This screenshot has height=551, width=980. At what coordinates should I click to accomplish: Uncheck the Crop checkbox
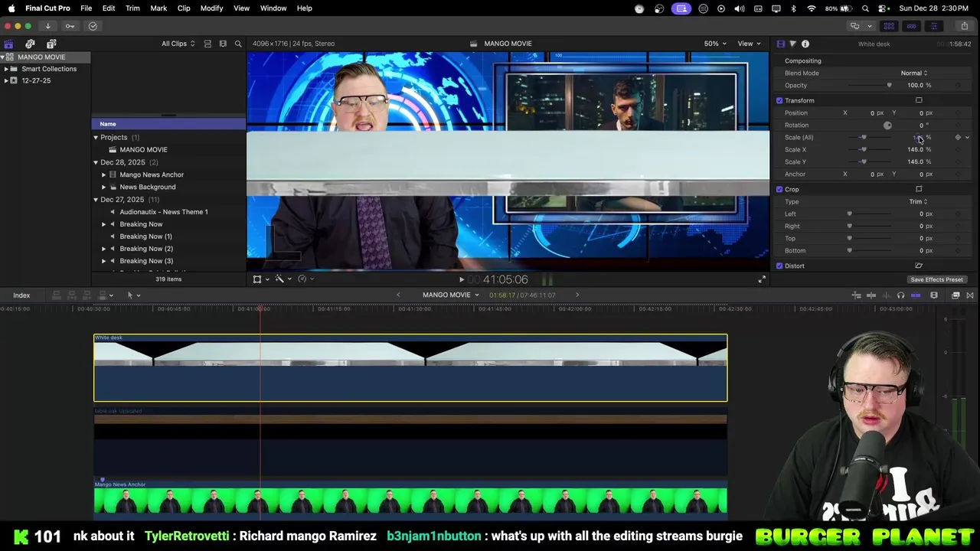[x=779, y=189]
